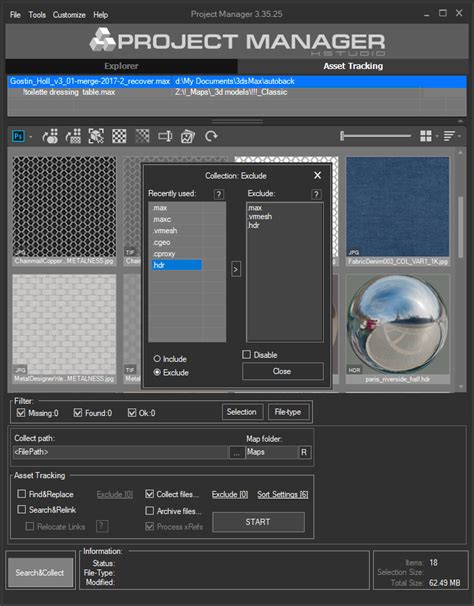Switch to the Explorer tab
474x606 pixels.
(x=121, y=66)
